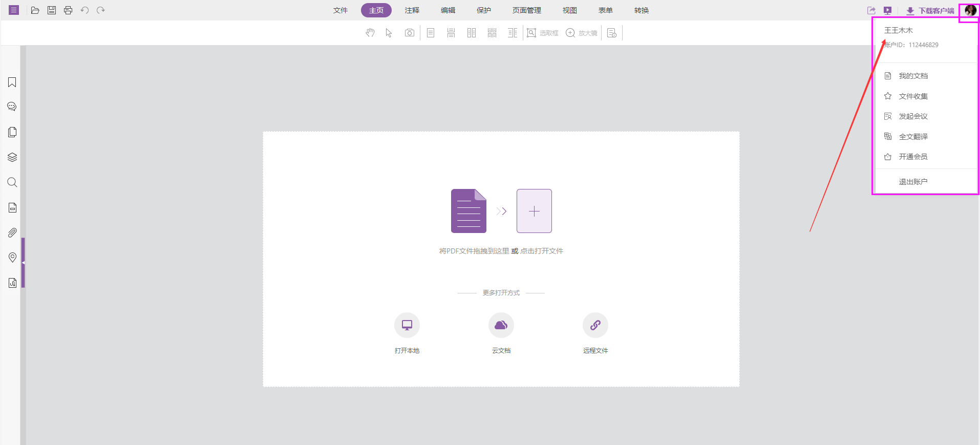
Task: Open the 文件 menu tab
Action: coord(340,10)
